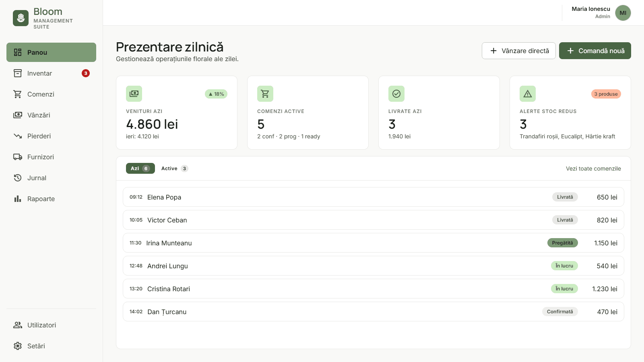Click the Livrate azi checkmark circle icon
The height and width of the screenshot is (362, 644).
click(x=396, y=94)
